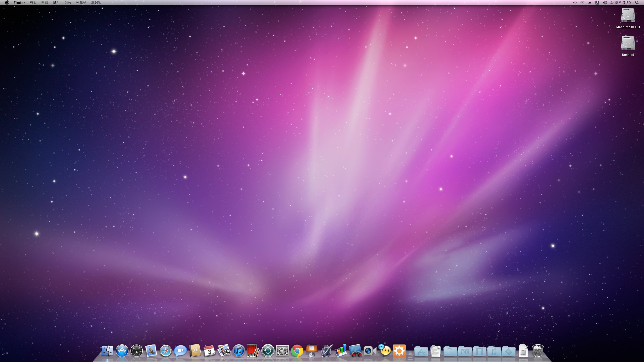Open the Trash in the Dock
This screenshot has width=644, height=362.
538,350
